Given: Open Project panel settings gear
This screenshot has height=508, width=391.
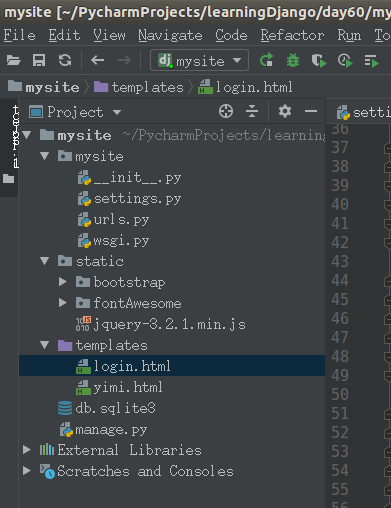Looking at the screenshot, I should coord(285,111).
